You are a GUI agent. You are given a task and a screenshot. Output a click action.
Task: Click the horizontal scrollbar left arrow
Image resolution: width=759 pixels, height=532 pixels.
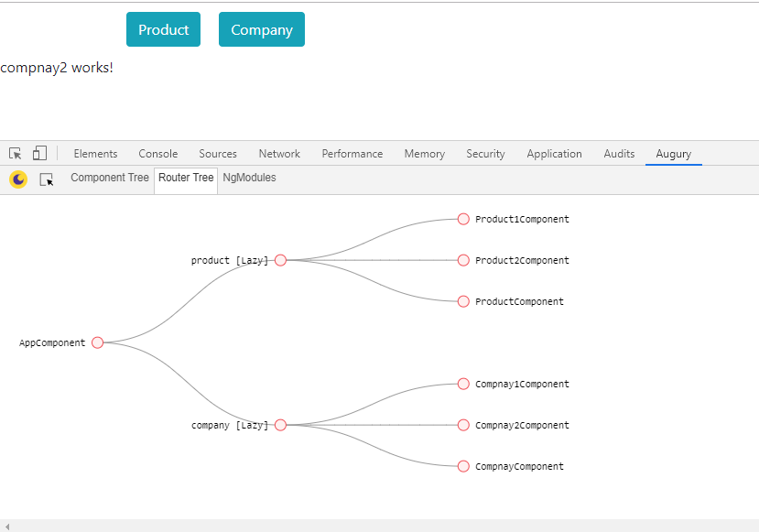click(7, 526)
